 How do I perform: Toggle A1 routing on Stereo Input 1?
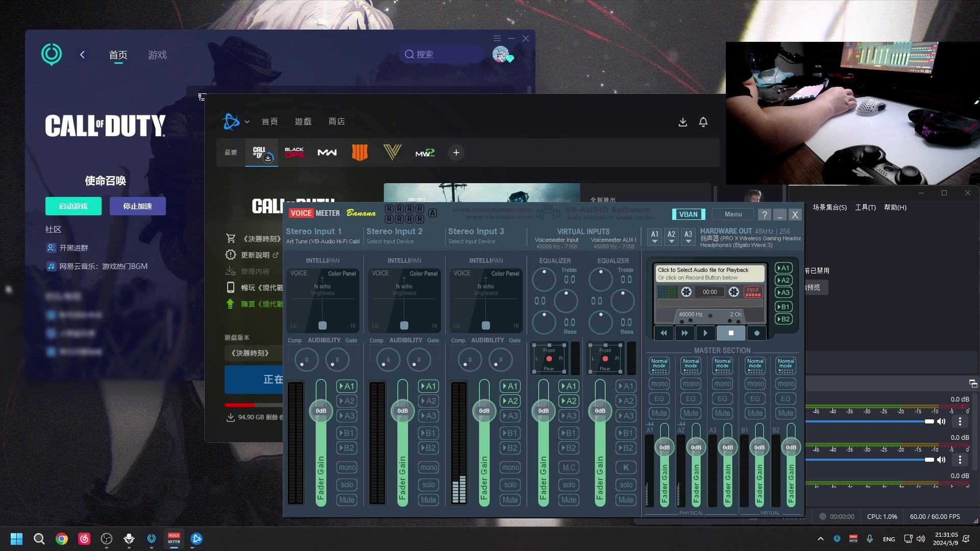(x=347, y=386)
